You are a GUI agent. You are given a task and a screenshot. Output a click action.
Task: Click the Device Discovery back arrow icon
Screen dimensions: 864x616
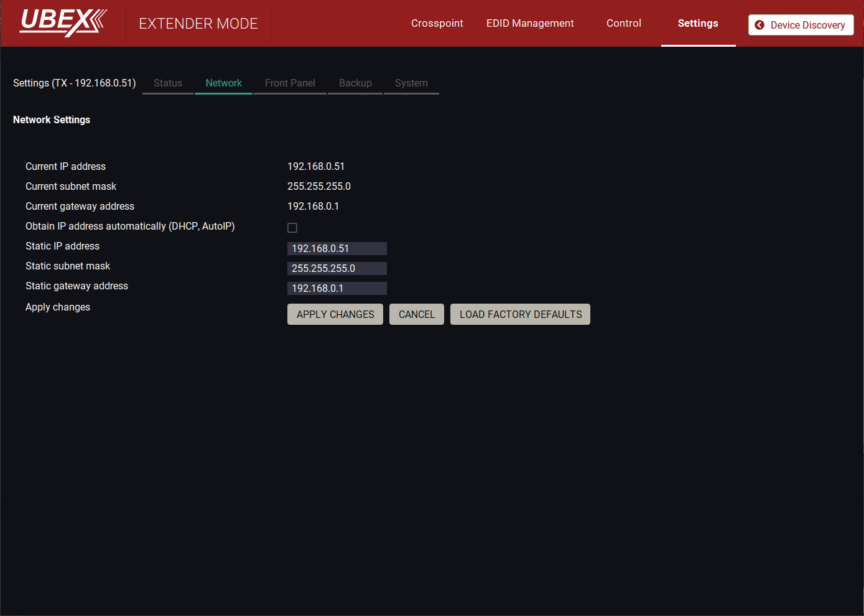[x=759, y=25]
